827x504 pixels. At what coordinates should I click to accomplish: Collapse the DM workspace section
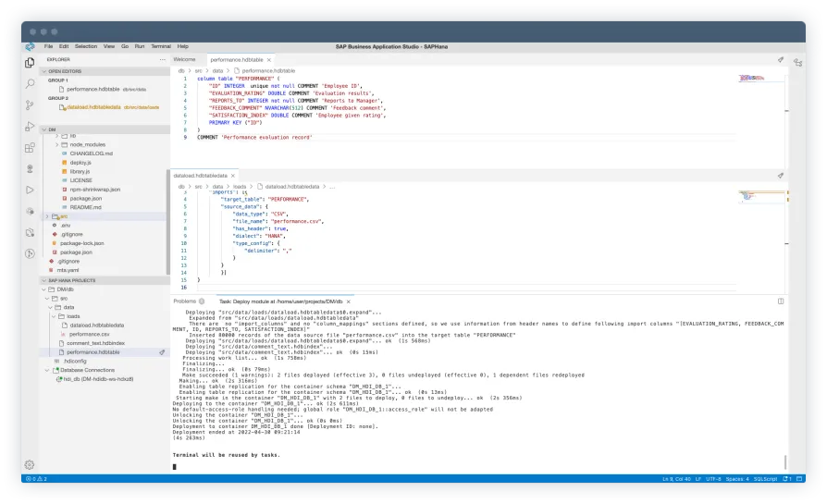click(44, 129)
